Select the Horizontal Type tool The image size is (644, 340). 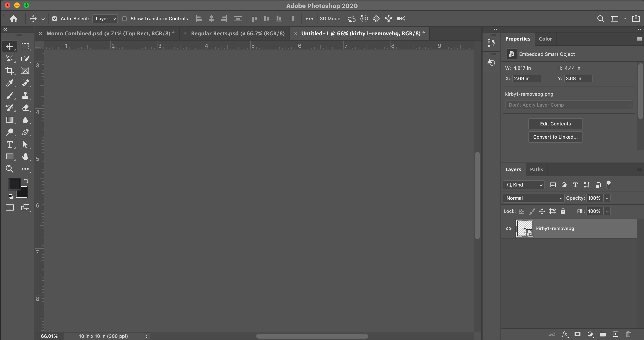tap(9, 145)
